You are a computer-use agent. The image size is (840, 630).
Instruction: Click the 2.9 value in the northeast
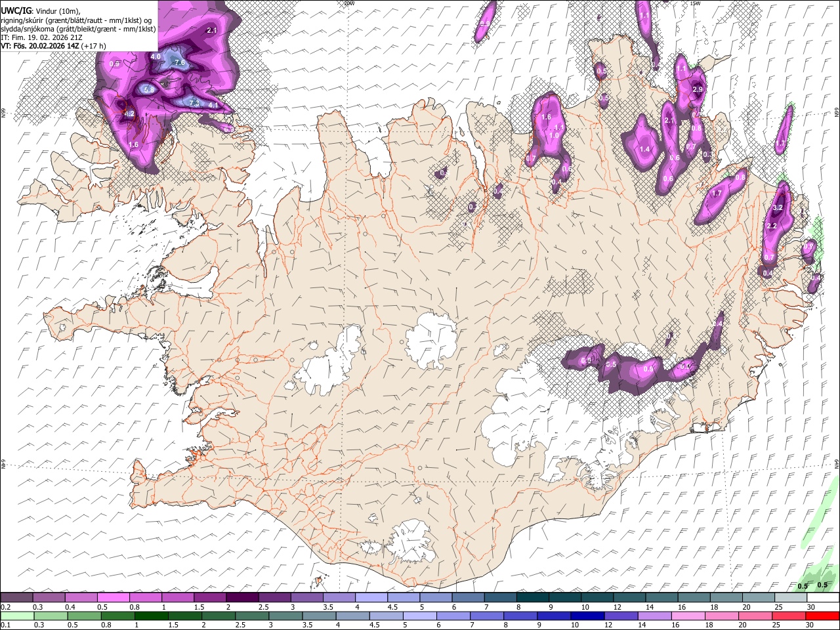tap(698, 90)
